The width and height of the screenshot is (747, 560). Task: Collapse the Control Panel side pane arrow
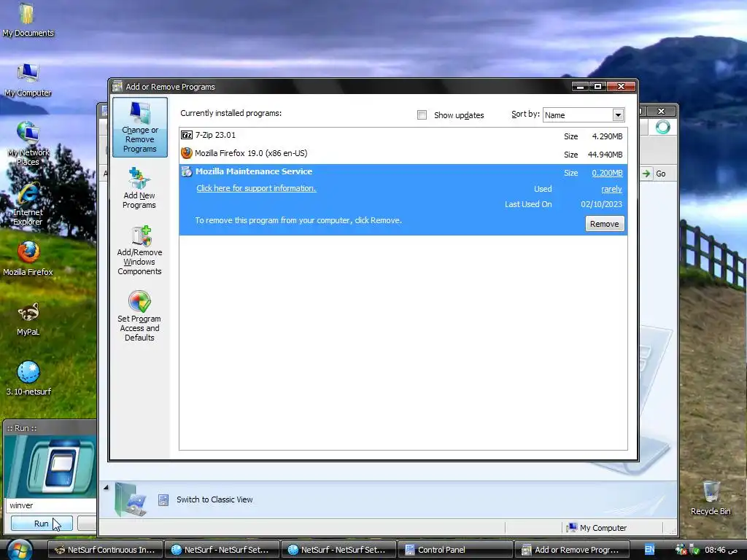pyautogui.click(x=106, y=487)
